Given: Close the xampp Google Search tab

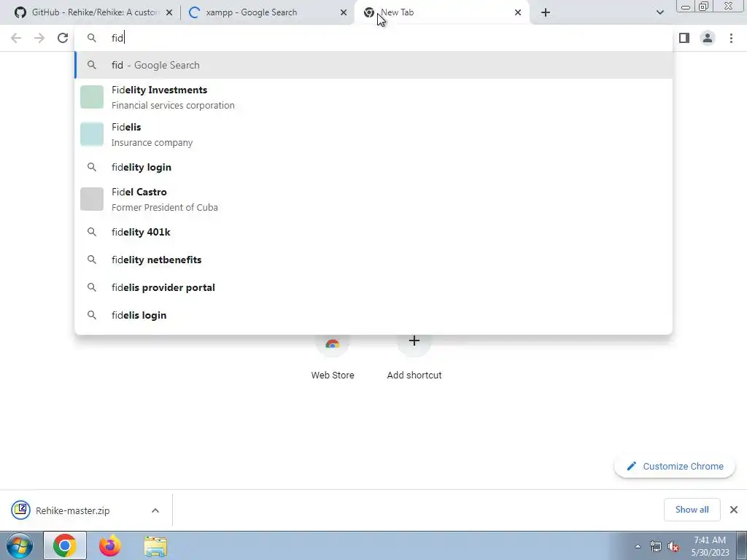Looking at the screenshot, I should (344, 12).
